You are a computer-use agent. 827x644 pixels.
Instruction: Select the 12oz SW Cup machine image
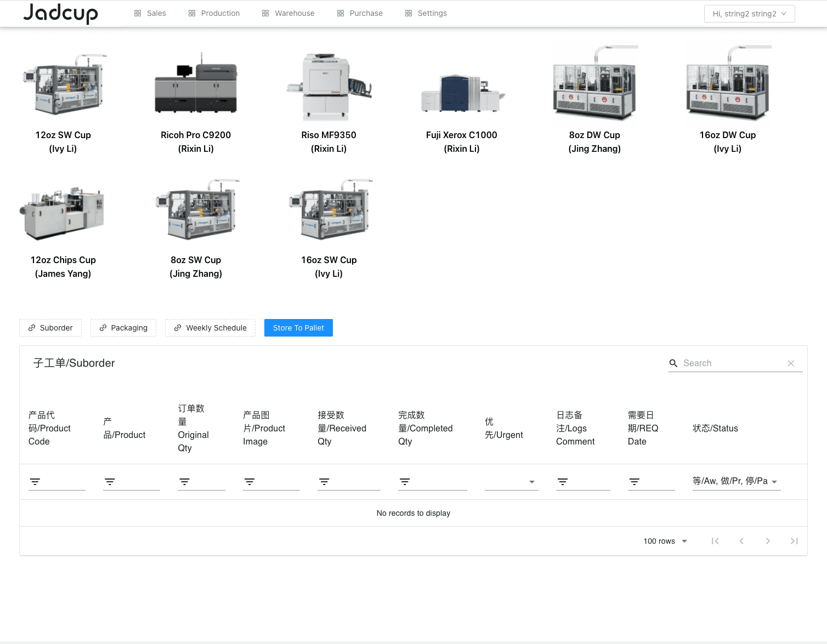(x=63, y=84)
